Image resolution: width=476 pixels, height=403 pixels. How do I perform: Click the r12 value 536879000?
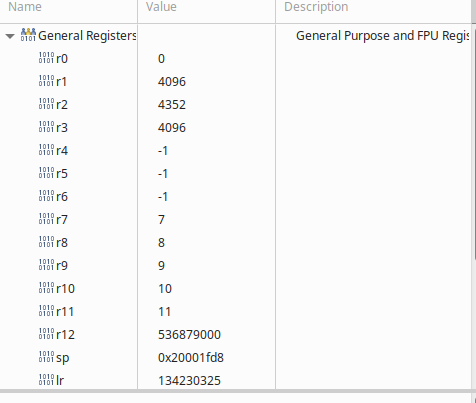coord(189,335)
